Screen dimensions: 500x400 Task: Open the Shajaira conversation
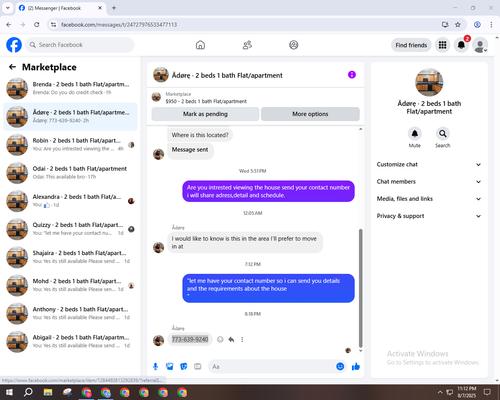click(70, 257)
